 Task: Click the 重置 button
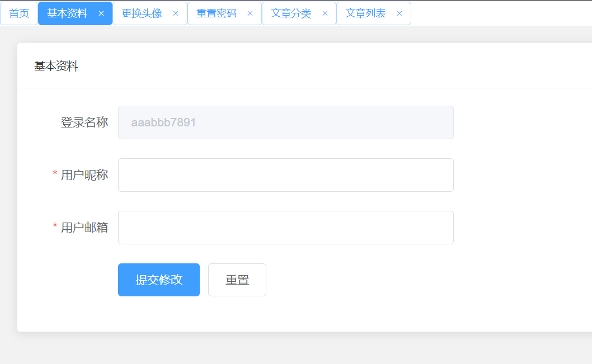[237, 280]
